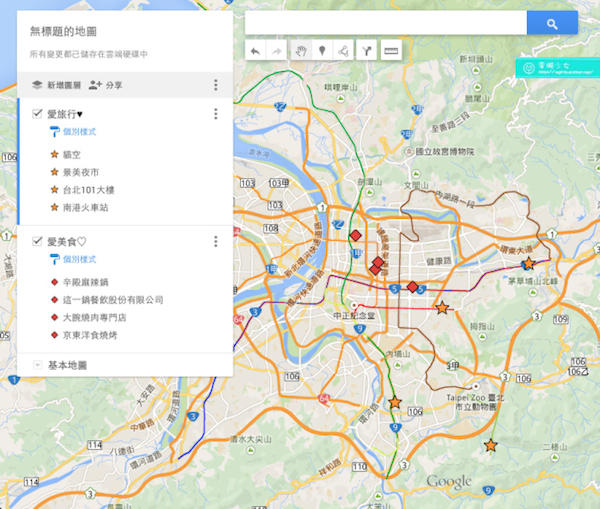Select the measure distance ruler tool
Screen dimensions: 600x509
390,50
